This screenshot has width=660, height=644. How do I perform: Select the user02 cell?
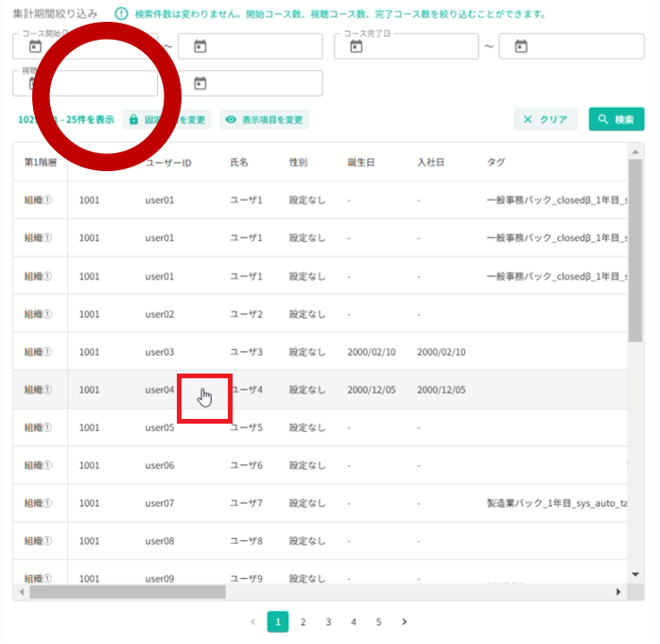click(160, 314)
